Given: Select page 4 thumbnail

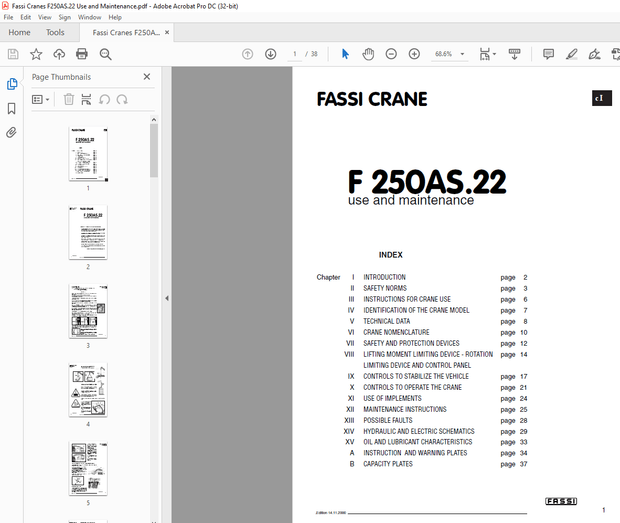Looking at the screenshot, I should (88, 390).
